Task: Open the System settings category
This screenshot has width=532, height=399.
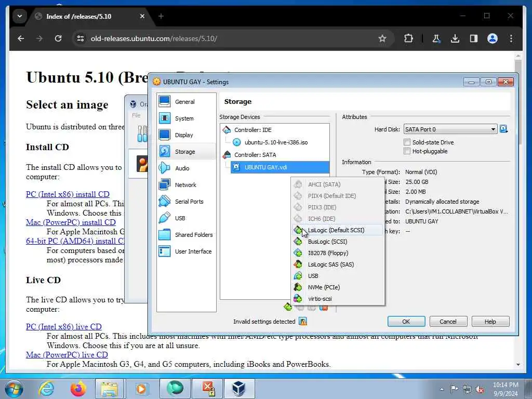Action: tap(187, 118)
